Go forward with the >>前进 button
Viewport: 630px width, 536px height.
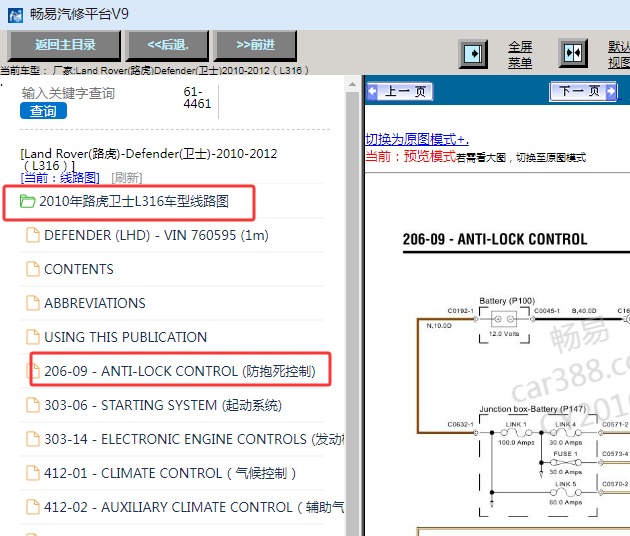point(256,45)
